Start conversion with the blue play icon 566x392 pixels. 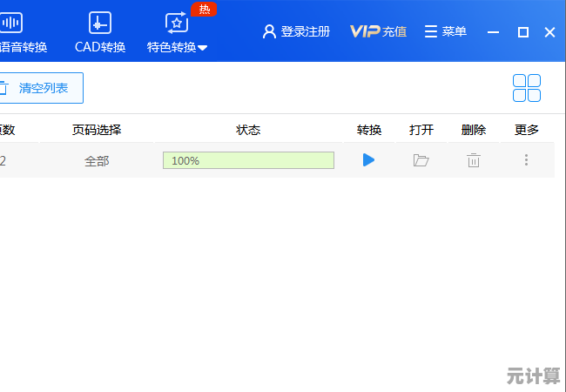point(368,160)
